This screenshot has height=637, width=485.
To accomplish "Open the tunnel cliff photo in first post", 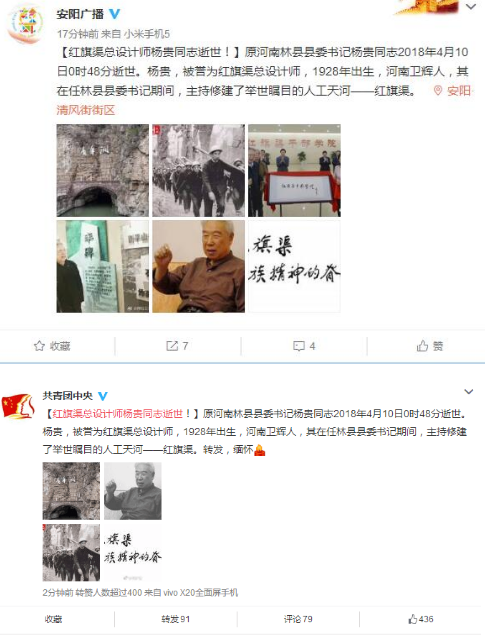I will pyautogui.click(x=103, y=170).
